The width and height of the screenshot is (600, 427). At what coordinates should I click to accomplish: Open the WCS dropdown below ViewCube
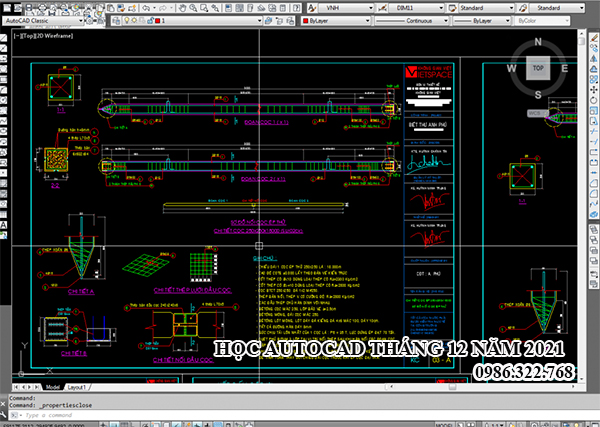pos(537,113)
